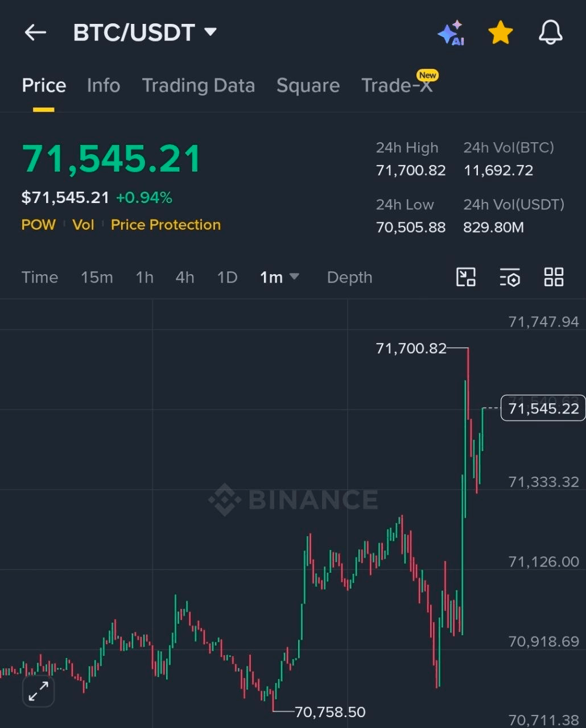Open chart indicator settings icon

pos(510,278)
